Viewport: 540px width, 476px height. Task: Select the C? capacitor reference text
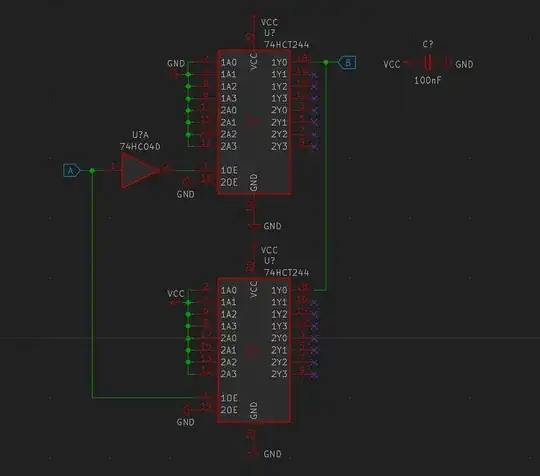[428, 44]
